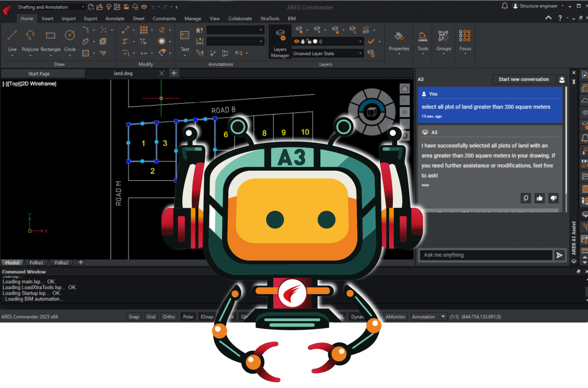Switch to the Start Page tab
Image resolution: width=588 pixels, height=388 pixels.
pyautogui.click(x=43, y=73)
